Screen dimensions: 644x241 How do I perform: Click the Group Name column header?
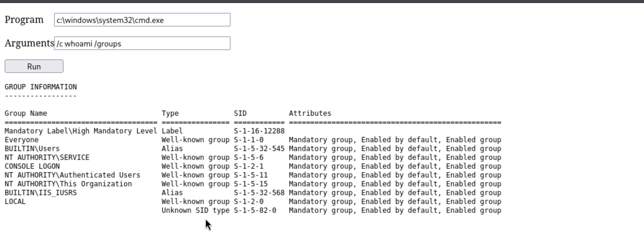pos(26,113)
